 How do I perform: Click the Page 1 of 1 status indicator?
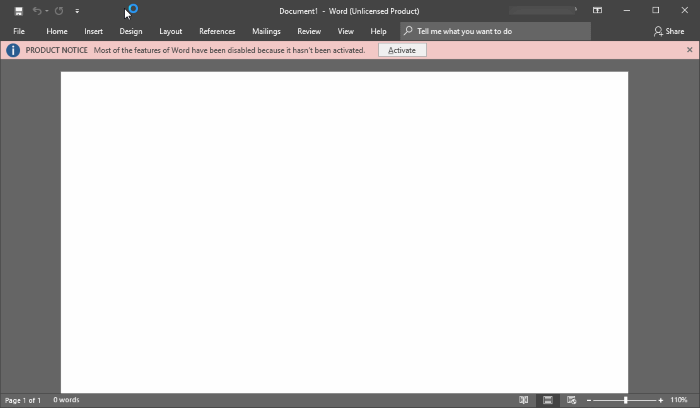(23, 400)
